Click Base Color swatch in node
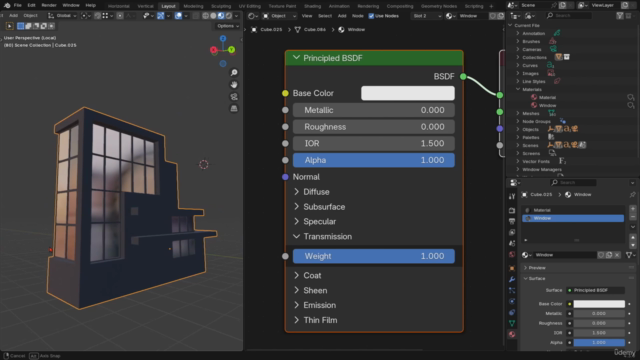Screen dimensions: 640x360 click(408, 93)
